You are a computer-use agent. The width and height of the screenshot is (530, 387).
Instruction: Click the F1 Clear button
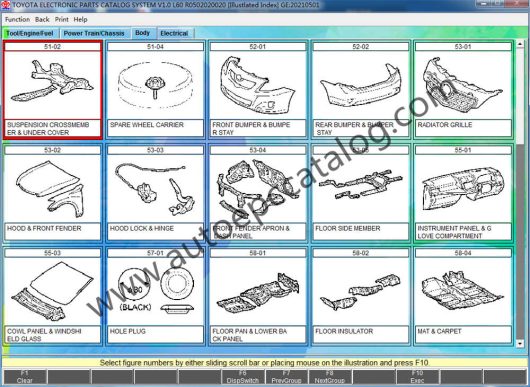pyautogui.click(x=25, y=377)
